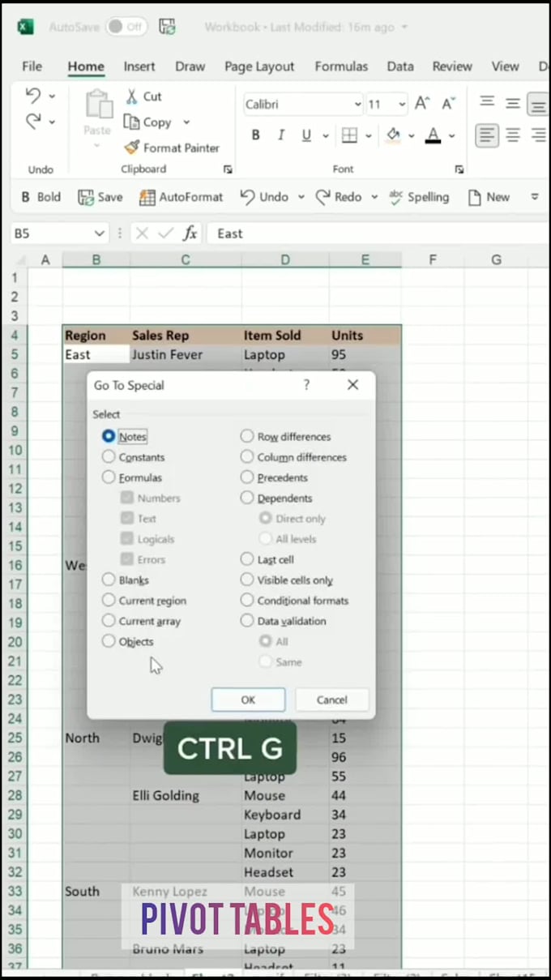
Task: Open the File menu tab
Action: 32,66
